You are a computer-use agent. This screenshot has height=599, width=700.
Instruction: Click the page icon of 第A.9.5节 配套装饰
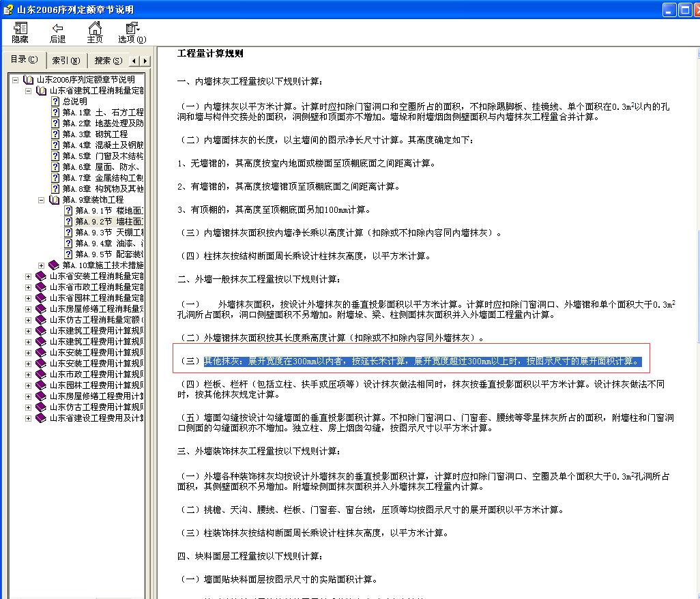pyautogui.click(x=68, y=254)
